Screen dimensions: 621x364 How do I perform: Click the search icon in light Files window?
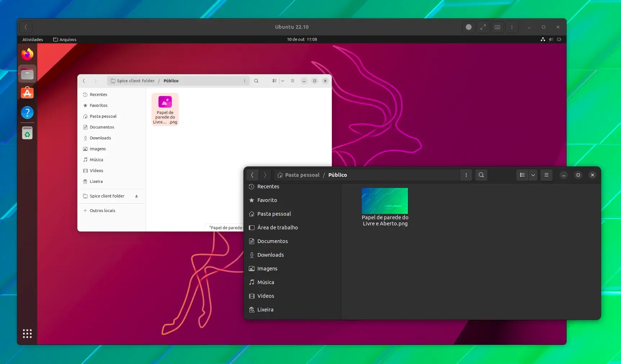[x=256, y=81]
